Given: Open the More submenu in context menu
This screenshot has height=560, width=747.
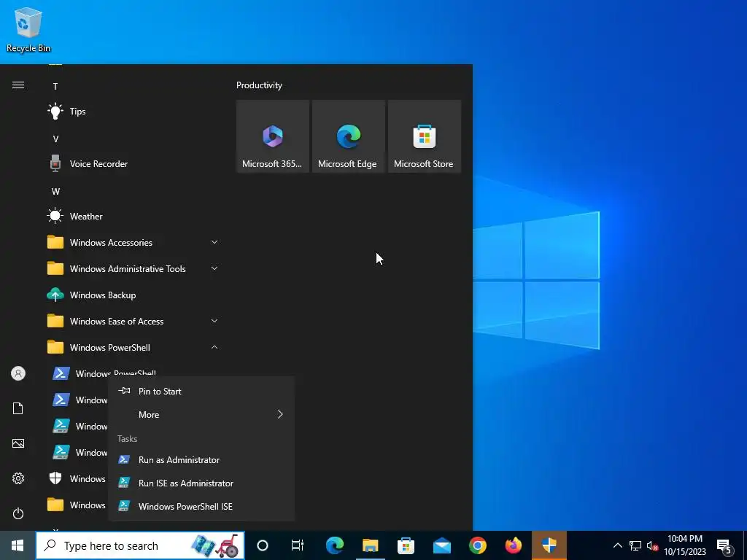Looking at the screenshot, I should coord(201,415).
